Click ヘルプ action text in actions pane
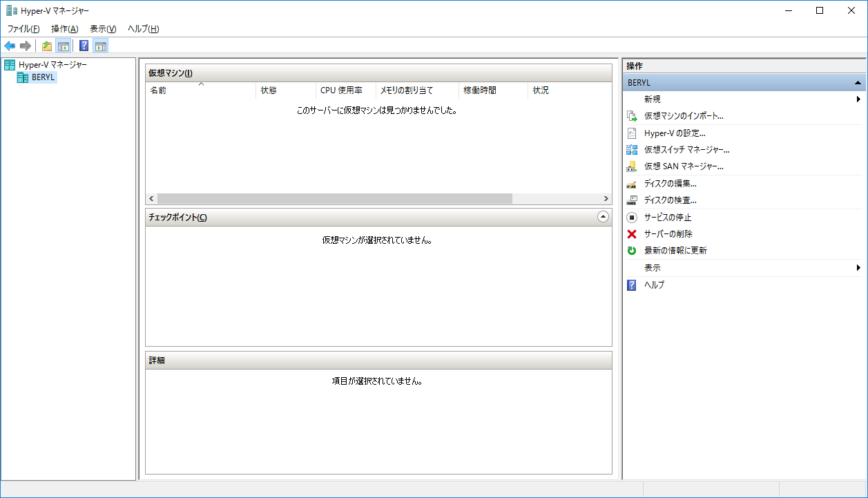This screenshot has height=498, width=868. point(654,285)
